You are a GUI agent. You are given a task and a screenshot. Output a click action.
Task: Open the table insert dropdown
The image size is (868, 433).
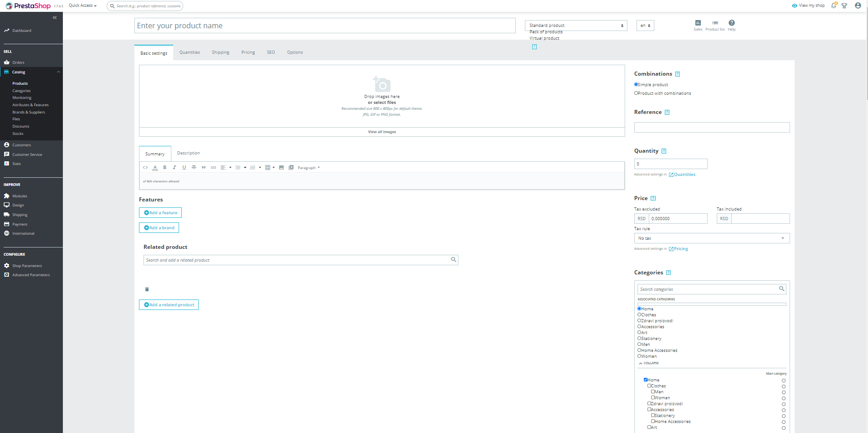point(270,168)
